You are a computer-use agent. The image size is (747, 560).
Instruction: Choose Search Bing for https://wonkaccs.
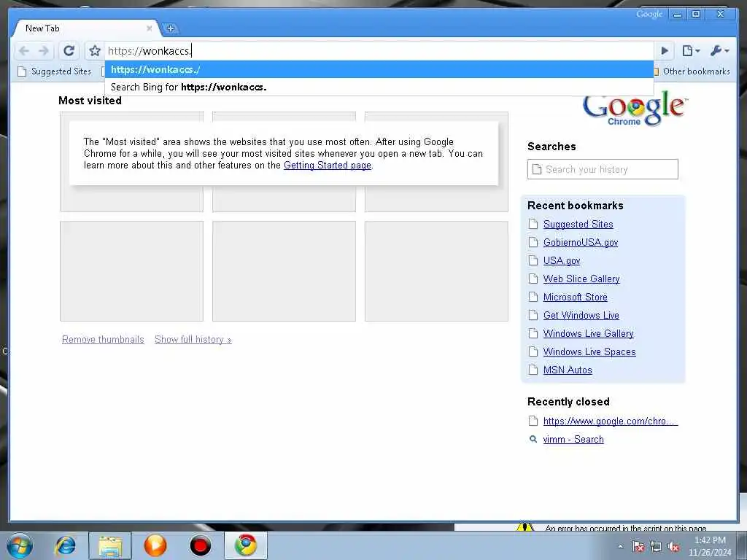tap(379, 87)
